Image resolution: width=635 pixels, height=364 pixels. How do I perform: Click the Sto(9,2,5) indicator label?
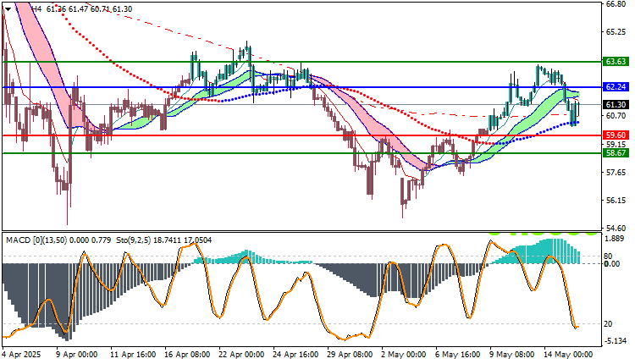pyautogui.click(x=164, y=240)
